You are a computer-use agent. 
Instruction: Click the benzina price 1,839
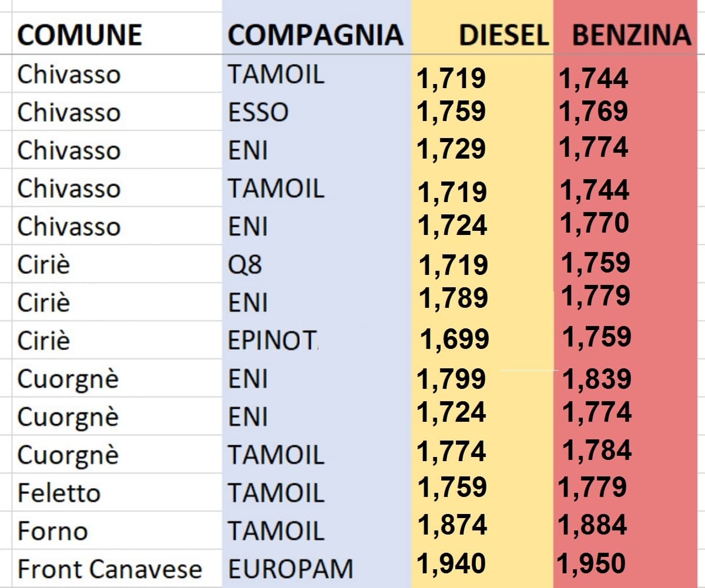point(597,379)
